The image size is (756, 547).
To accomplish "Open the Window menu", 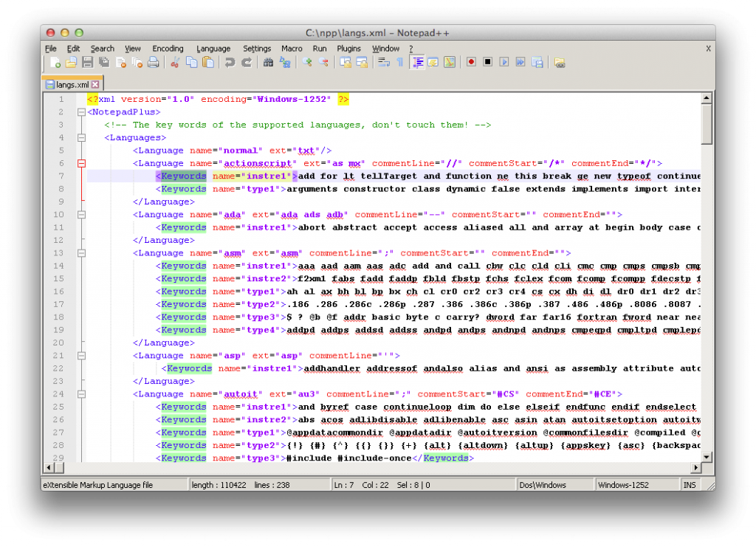I will click(385, 49).
